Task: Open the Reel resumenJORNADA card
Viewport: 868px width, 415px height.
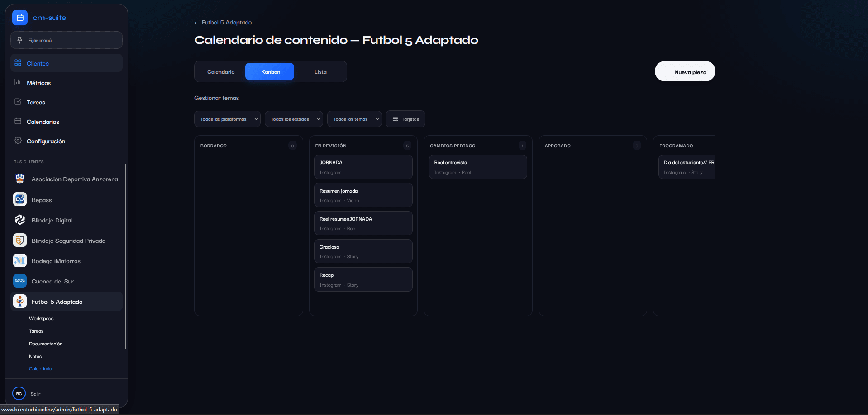Action: [x=363, y=223]
